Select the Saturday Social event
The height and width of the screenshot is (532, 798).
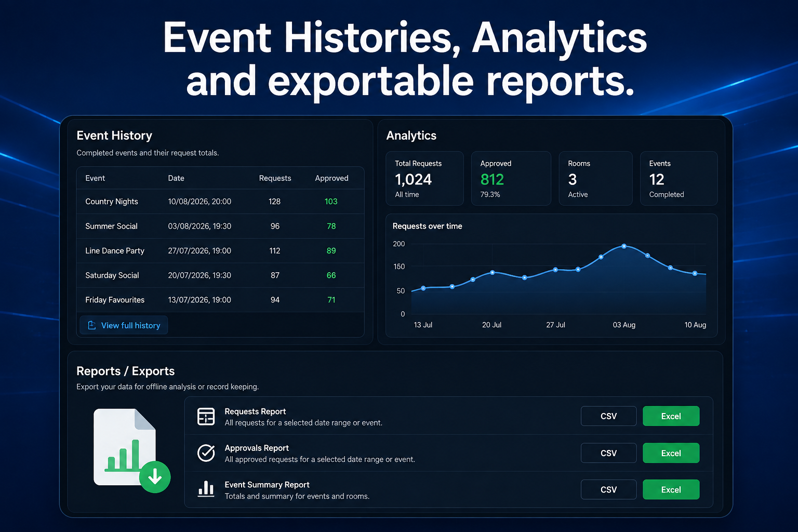tap(220, 275)
